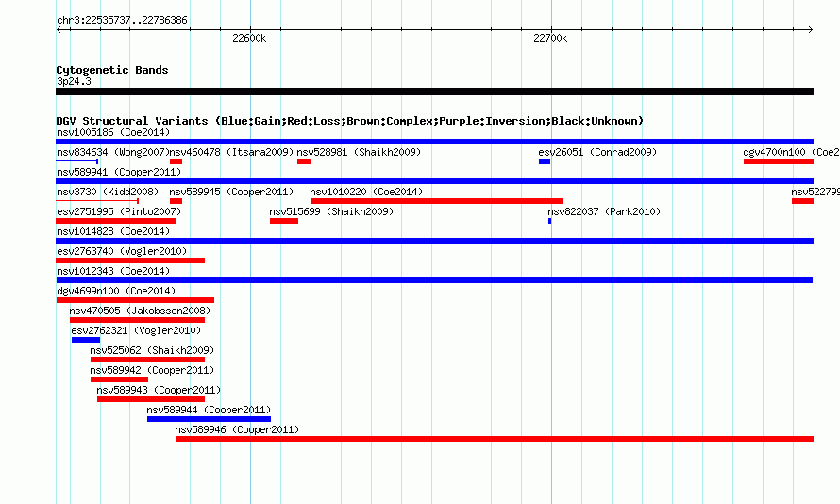840x504 pixels.
Task: Click the Cytogenetic Bands track title
Action: pyautogui.click(x=112, y=70)
